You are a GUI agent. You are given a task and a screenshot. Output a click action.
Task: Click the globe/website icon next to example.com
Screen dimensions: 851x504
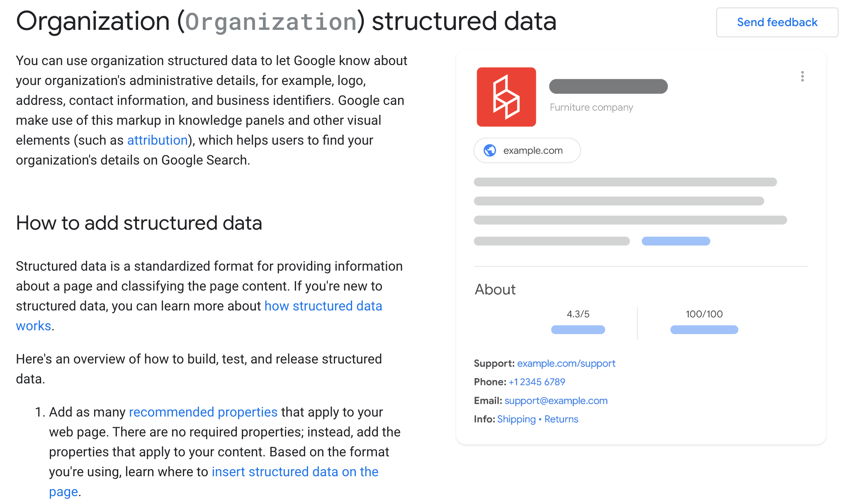pyautogui.click(x=490, y=150)
